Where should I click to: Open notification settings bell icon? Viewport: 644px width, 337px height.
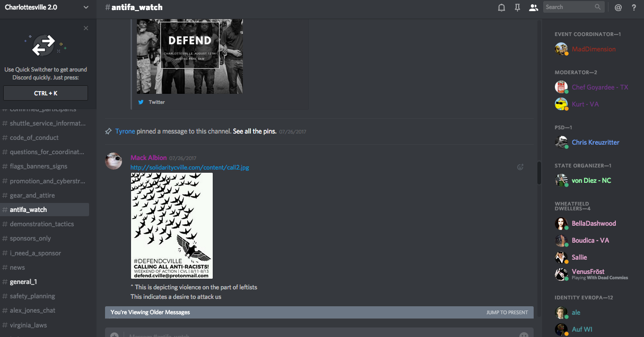click(x=501, y=7)
